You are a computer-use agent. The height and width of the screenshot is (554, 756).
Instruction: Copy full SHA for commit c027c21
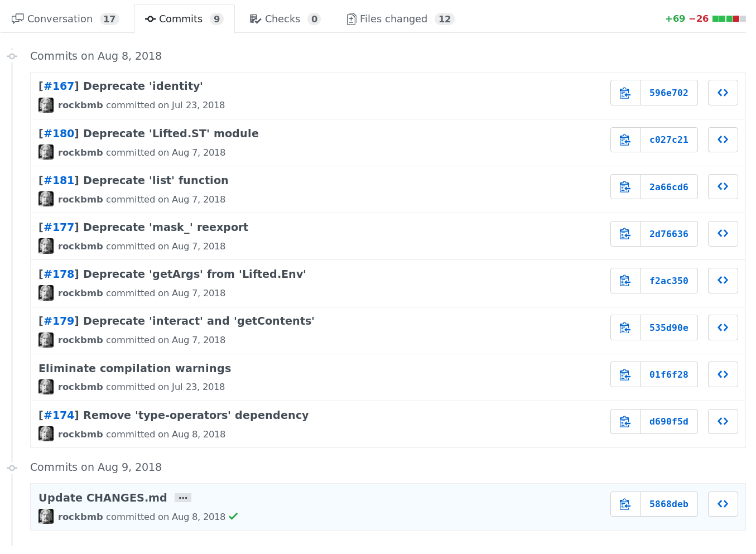pos(625,139)
